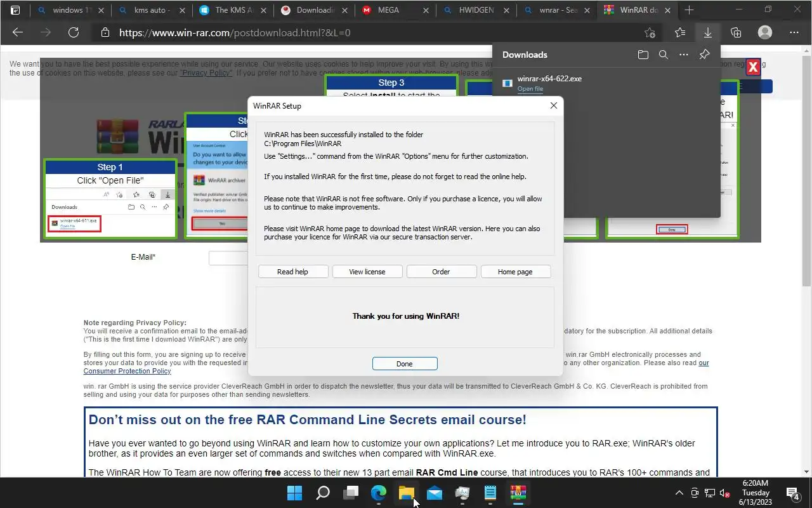Open Mail app from taskbar

pyautogui.click(x=435, y=493)
